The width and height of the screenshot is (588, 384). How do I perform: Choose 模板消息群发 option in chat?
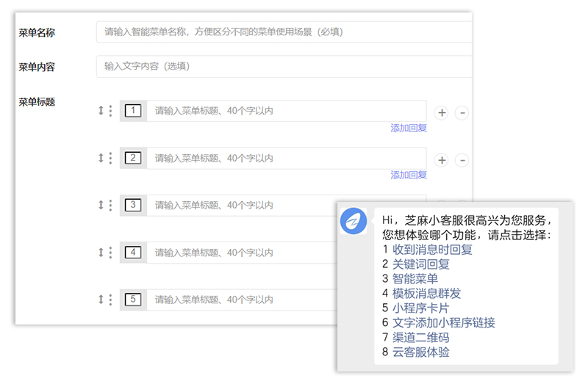426,294
